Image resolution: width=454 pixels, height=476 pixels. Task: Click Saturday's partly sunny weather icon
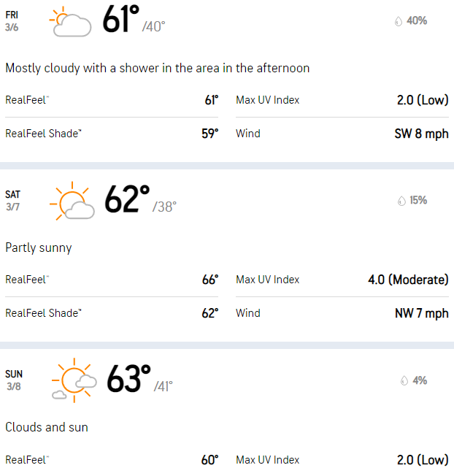(72, 202)
